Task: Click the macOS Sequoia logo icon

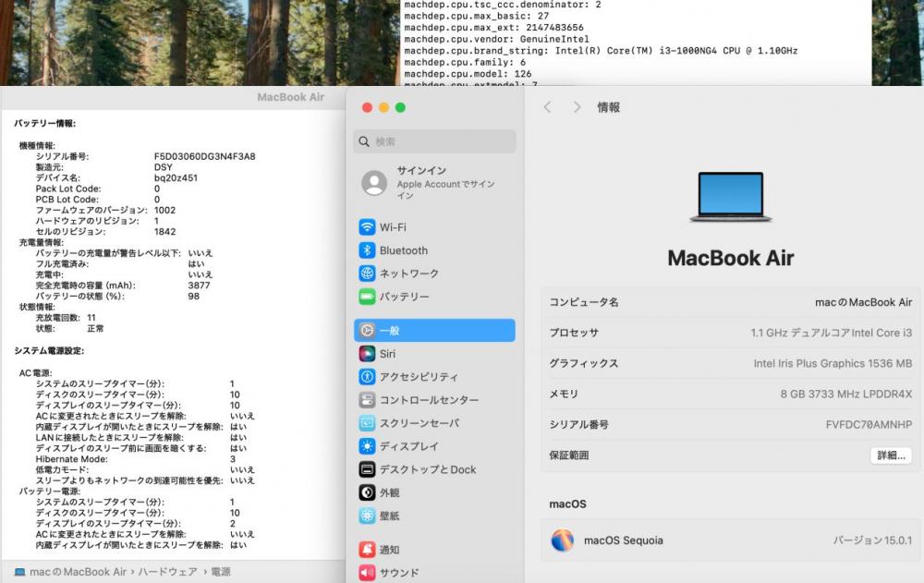Action: pyautogui.click(x=562, y=540)
